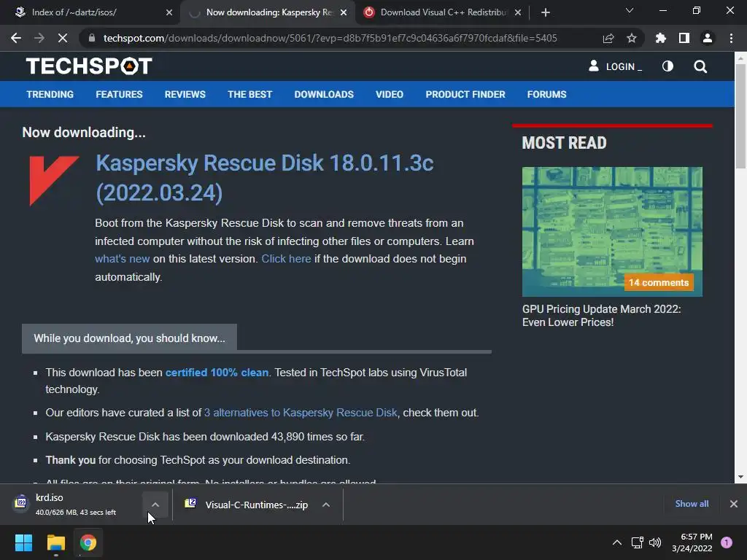747x560 pixels.
Task: Open the TRENDING section
Action: point(50,94)
